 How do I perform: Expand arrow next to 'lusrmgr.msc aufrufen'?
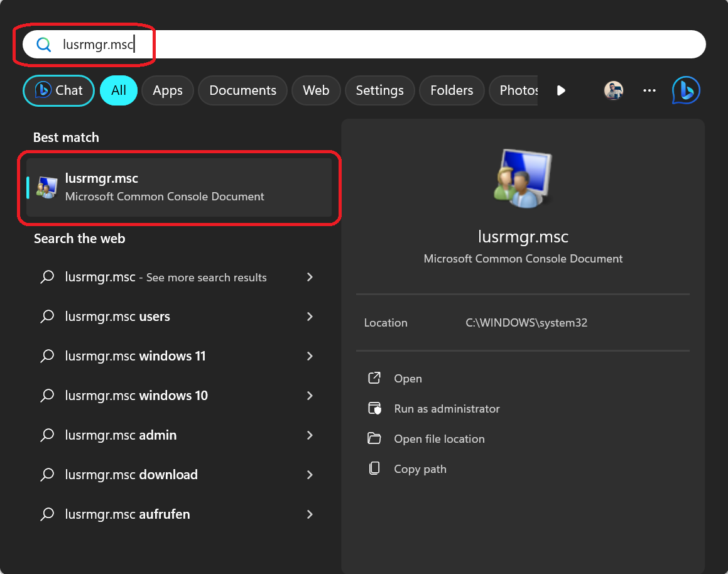(x=310, y=514)
